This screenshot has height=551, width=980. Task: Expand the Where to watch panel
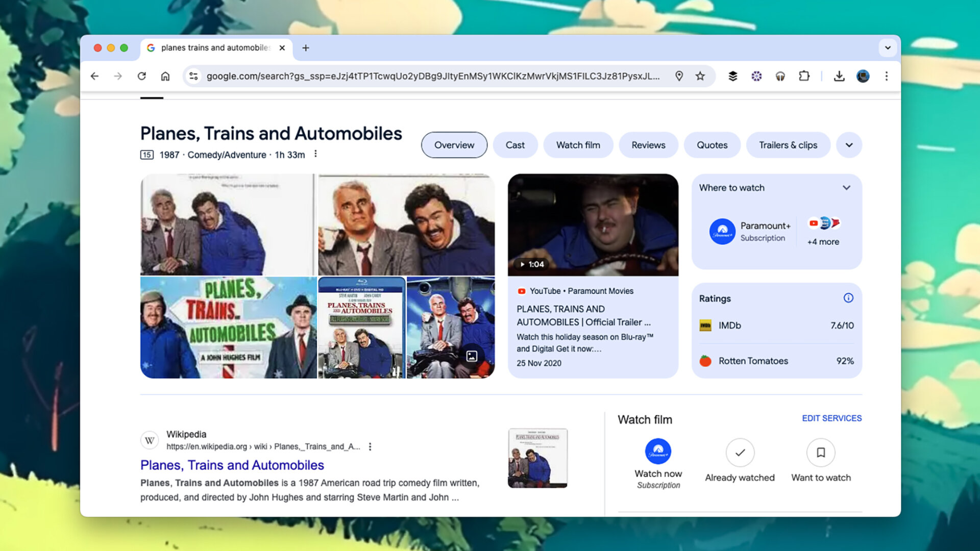846,188
